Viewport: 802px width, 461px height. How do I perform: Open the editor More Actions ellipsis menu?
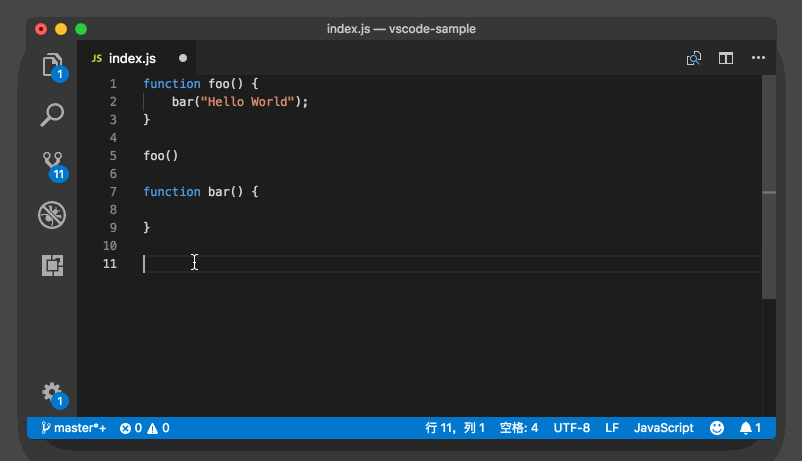[x=758, y=59]
